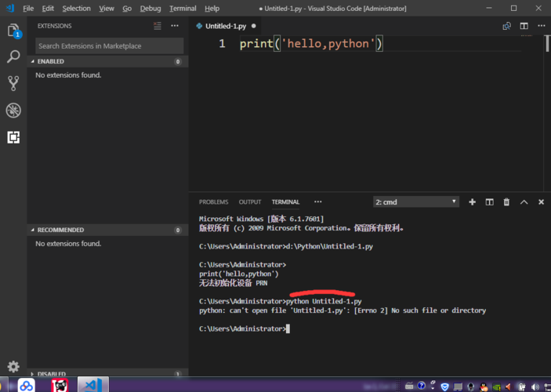Open the red panda app in the taskbar
551x392 pixels.
coord(60,385)
